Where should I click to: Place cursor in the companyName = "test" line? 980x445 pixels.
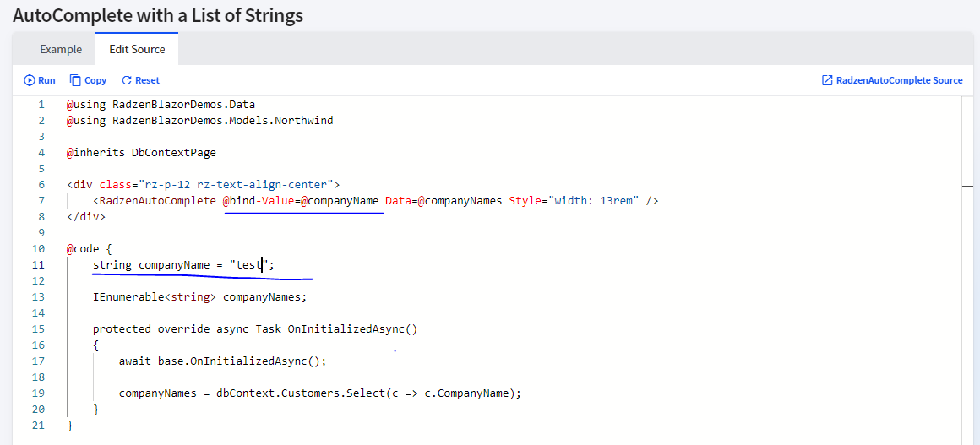click(x=184, y=265)
